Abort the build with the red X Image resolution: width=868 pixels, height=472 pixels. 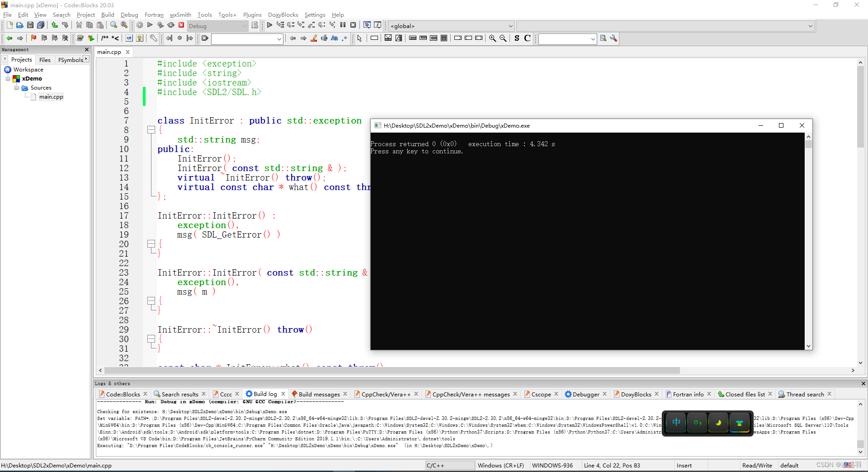point(181,25)
